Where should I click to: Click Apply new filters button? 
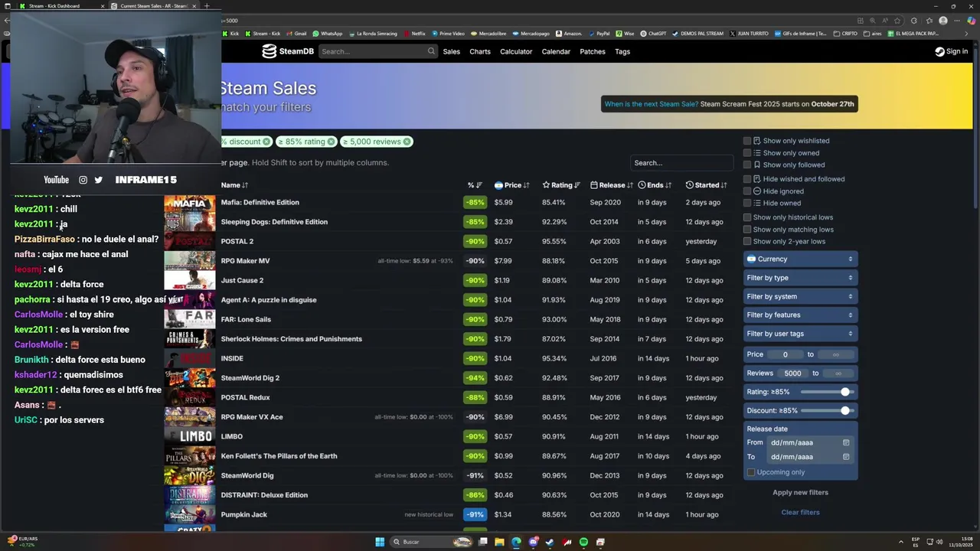click(x=800, y=493)
